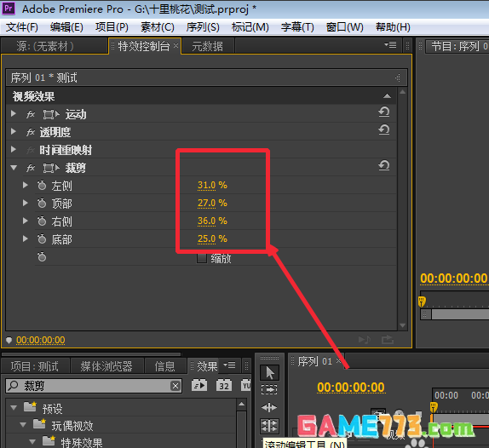Viewport: 489px width, 448px height.
Task: Toggle animation stopwatch for 顶部
Action: 42,204
